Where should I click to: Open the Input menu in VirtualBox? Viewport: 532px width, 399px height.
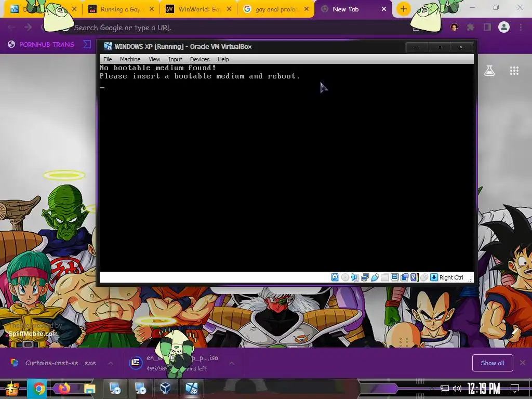pyautogui.click(x=176, y=59)
